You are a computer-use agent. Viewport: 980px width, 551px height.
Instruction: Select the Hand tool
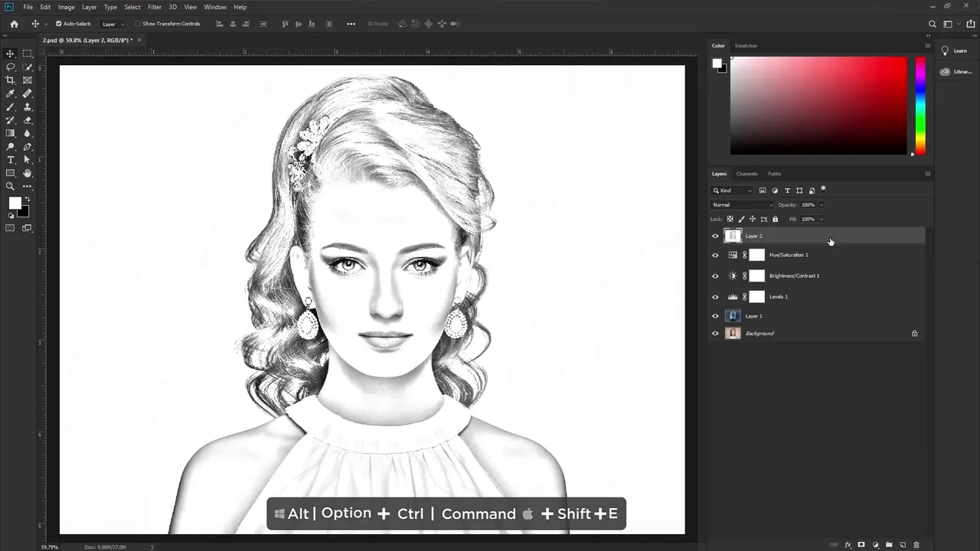point(28,173)
